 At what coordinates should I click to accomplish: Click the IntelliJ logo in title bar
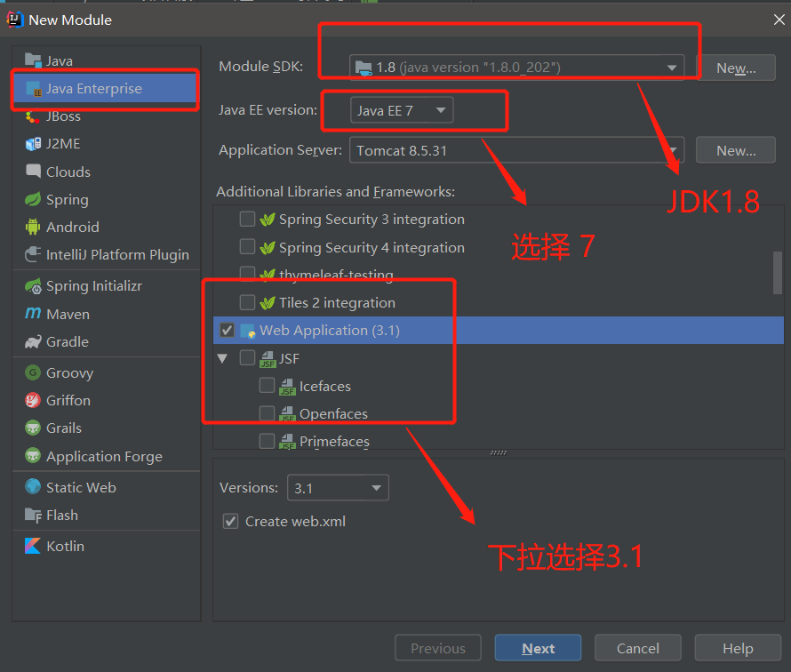click(14, 20)
